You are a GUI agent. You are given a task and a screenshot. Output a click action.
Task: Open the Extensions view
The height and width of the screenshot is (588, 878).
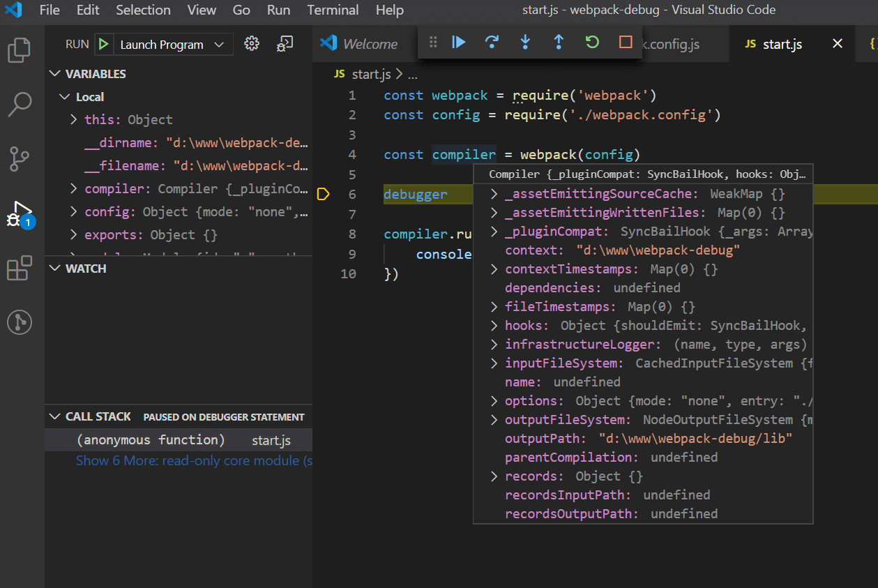(20, 268)
